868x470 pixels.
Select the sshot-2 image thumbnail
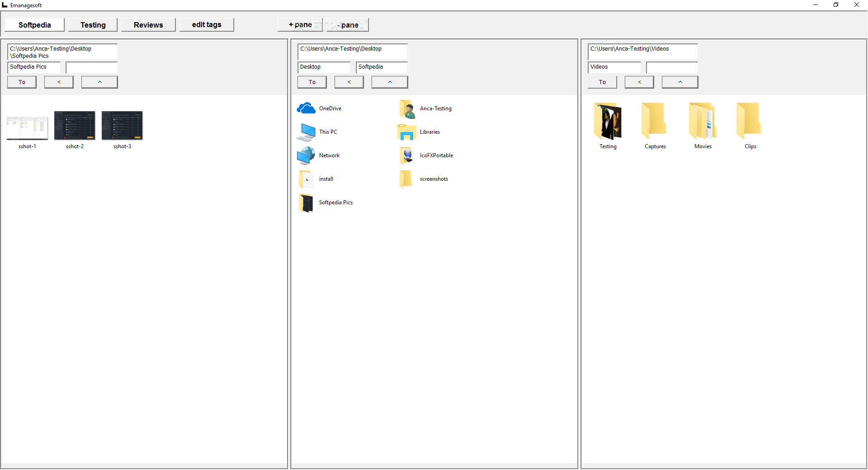pos(75,125)
